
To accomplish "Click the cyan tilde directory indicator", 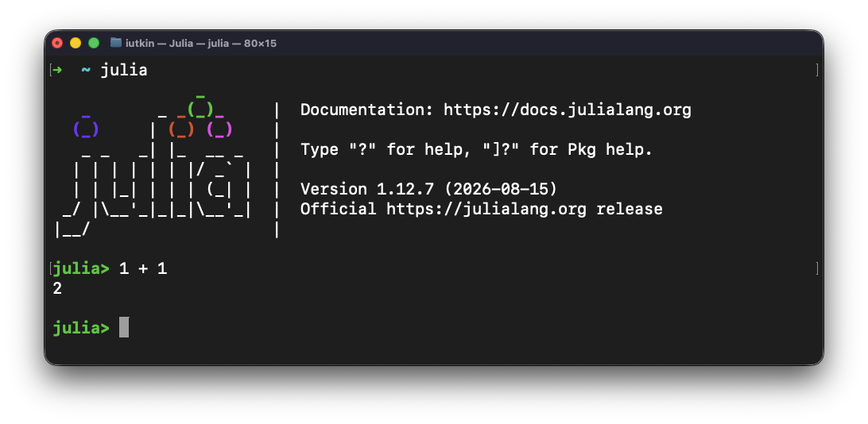I will point(86,70).
